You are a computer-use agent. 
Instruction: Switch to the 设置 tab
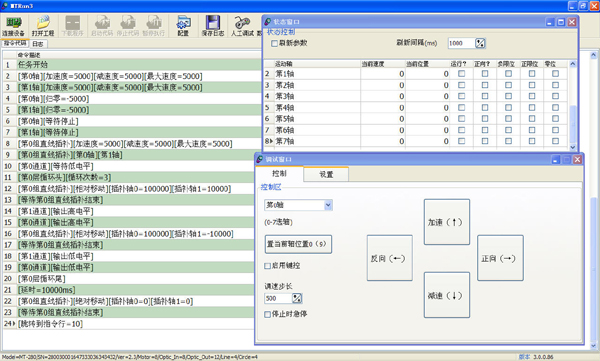[x=326, y=175]
